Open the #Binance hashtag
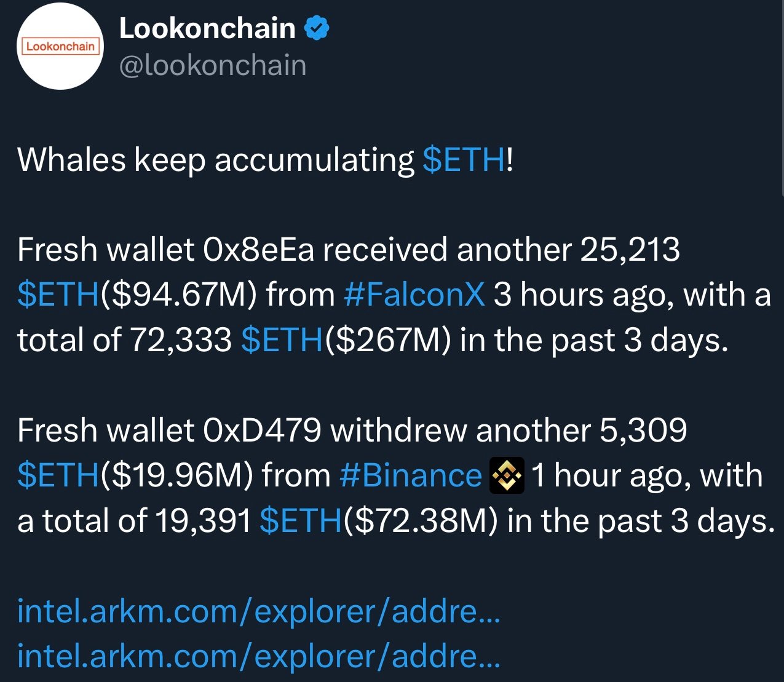 point(410,476)
